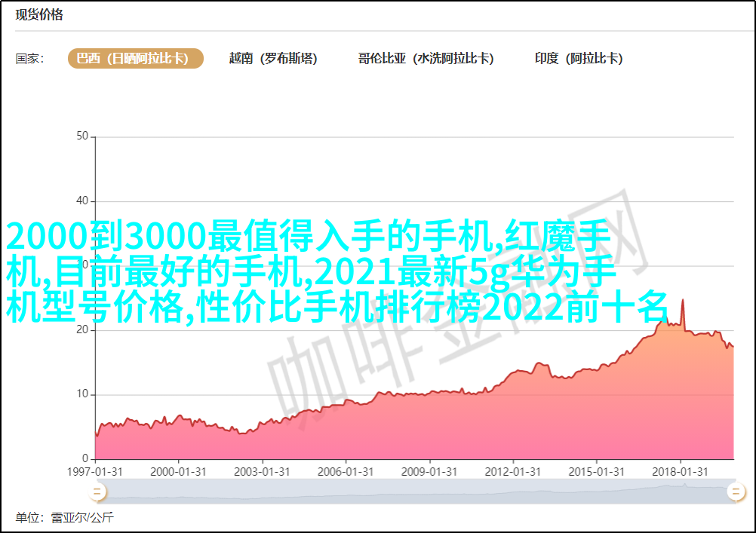Click the 20 y-axis value
Screen dimensions: 756x533
pos(82,330)
